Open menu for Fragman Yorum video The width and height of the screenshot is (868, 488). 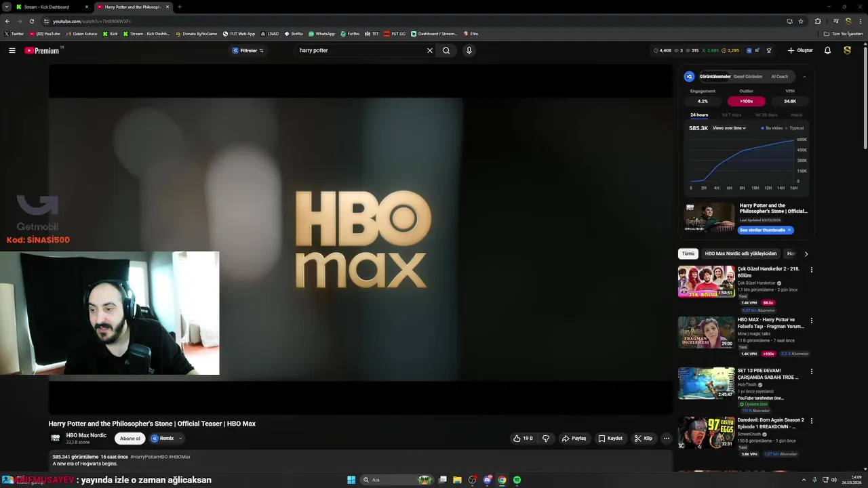811,321
